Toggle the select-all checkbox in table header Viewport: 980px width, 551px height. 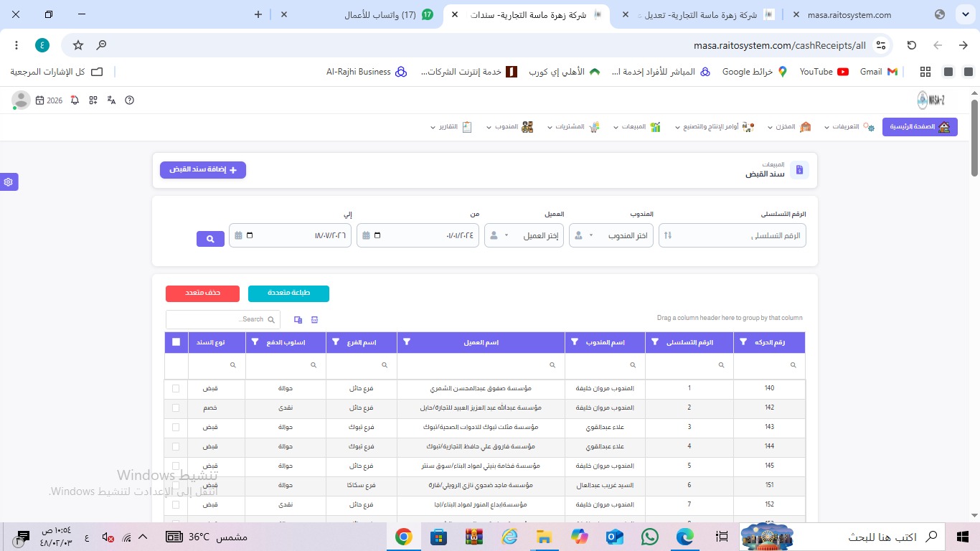tap(176, 342)
